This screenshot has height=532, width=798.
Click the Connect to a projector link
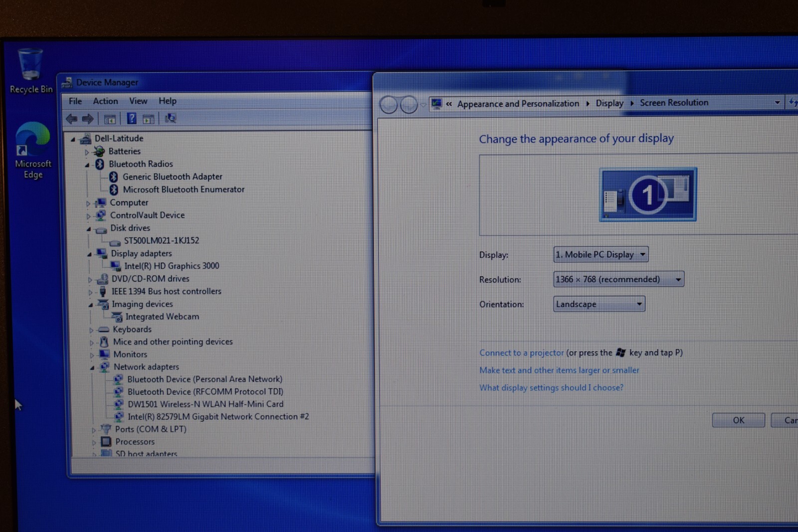coord(521,353)
